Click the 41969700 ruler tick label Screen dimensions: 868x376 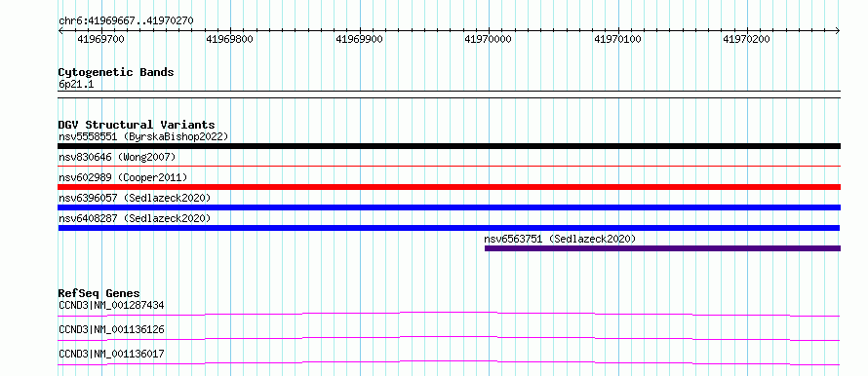click(x=100, y=39)
